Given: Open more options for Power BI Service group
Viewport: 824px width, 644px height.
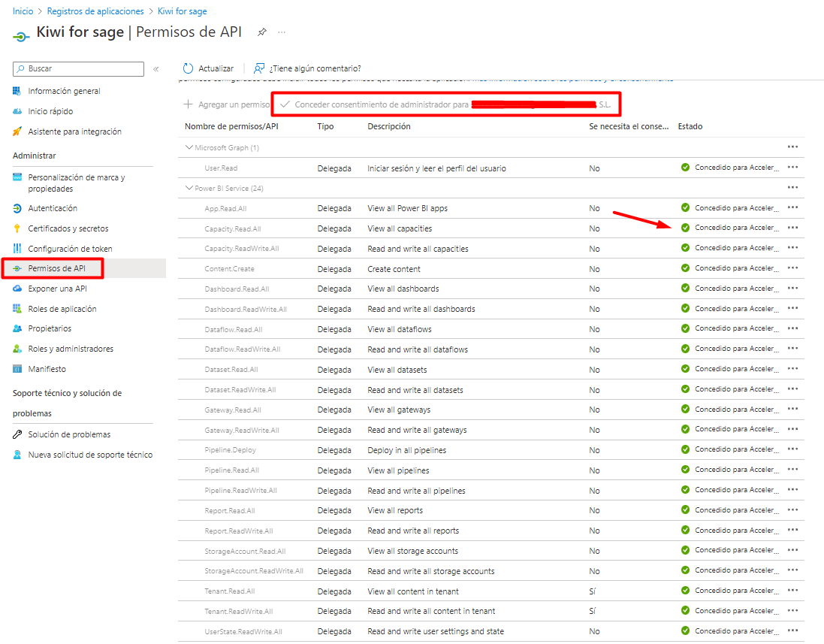Looking at the screenshot, I should (792, 188).
